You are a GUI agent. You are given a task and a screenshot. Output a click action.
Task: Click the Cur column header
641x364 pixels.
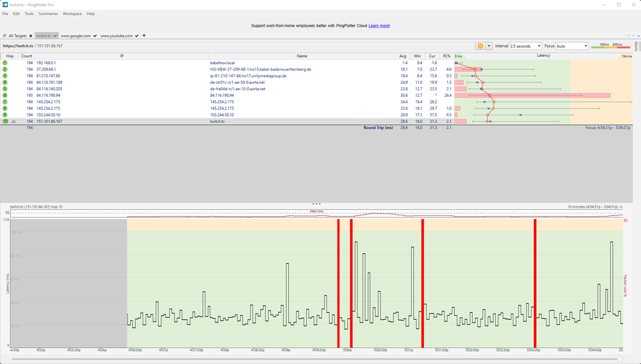pyautogui.click(x=432, y=56)
